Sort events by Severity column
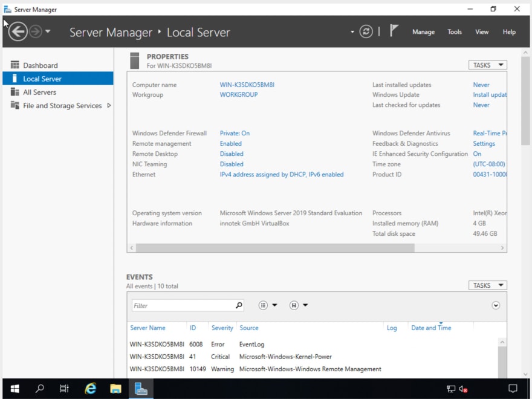Screen dimensions: 532x399 pyautogui.click(x=222, y=328)
